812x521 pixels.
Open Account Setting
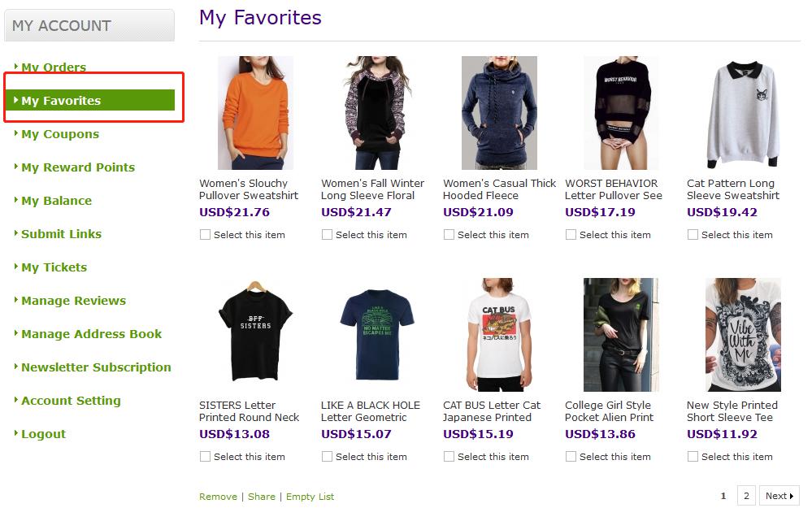pos(71,401)
